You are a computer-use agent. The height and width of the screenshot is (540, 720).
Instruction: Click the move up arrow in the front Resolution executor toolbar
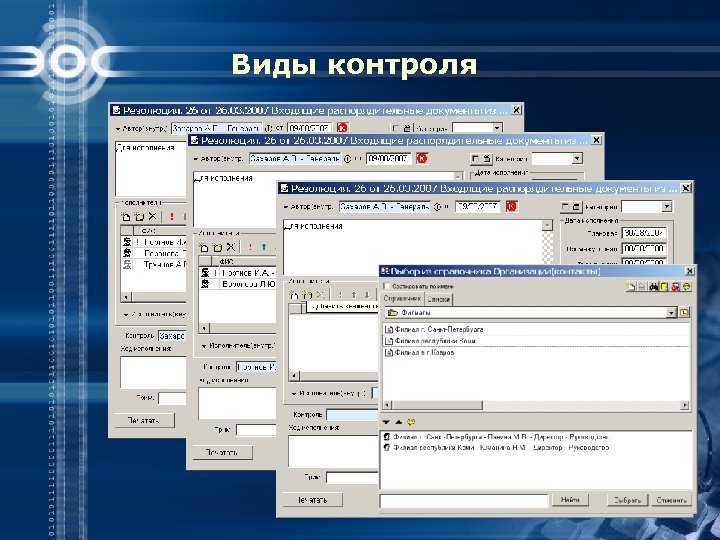pos(354,295)
